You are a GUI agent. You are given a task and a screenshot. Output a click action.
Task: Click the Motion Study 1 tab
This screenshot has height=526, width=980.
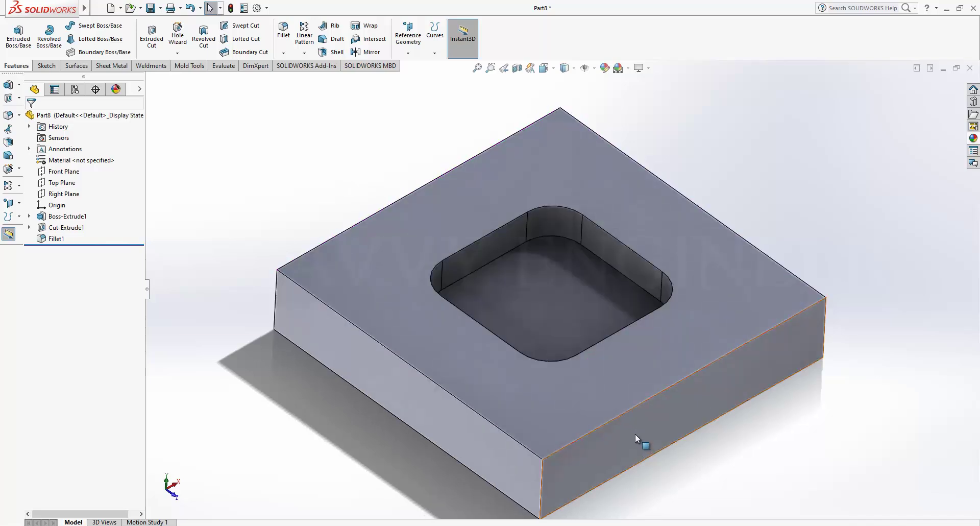click(147, 522)
